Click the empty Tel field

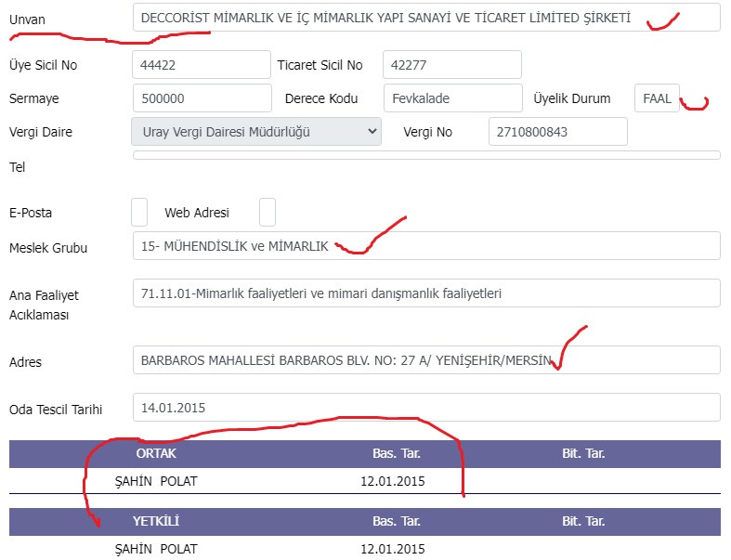426,155
